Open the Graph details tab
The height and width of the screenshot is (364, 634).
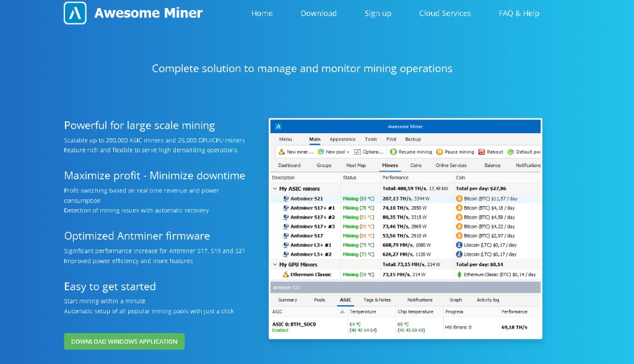pos(456,300)
